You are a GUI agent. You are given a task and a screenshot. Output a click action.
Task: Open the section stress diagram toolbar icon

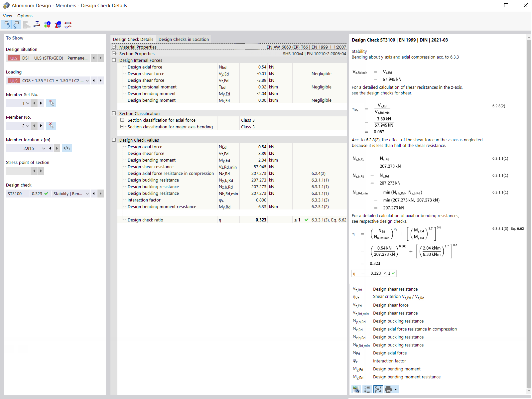point(37,25)
